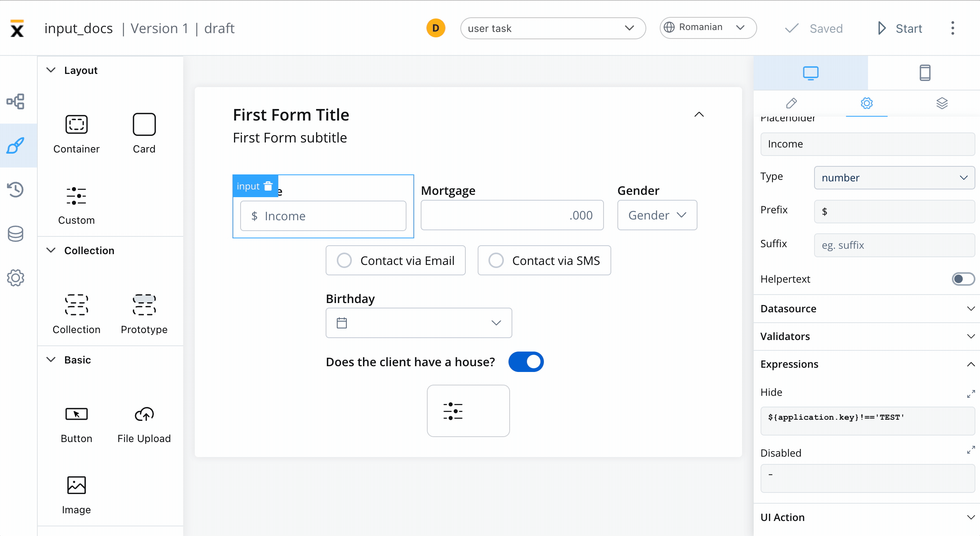The width and height of the screenshot is (980, 536).
Task: Click the Income input field on canvas
Action: click(x=323, y=216)
